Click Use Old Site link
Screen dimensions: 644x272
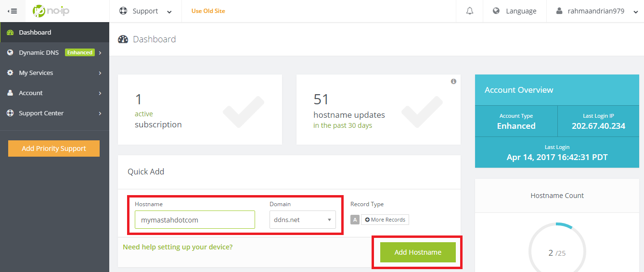coord(208,11)
